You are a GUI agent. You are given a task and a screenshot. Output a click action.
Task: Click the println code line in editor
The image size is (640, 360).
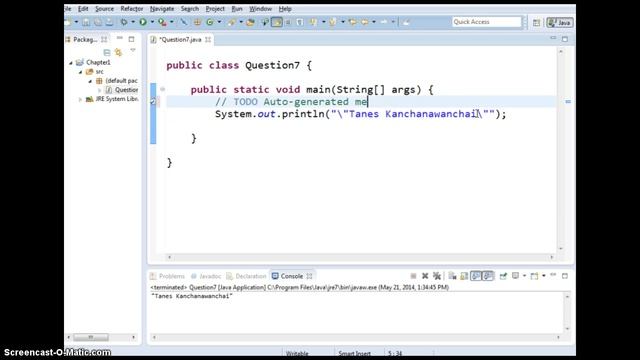click(360, 114)
